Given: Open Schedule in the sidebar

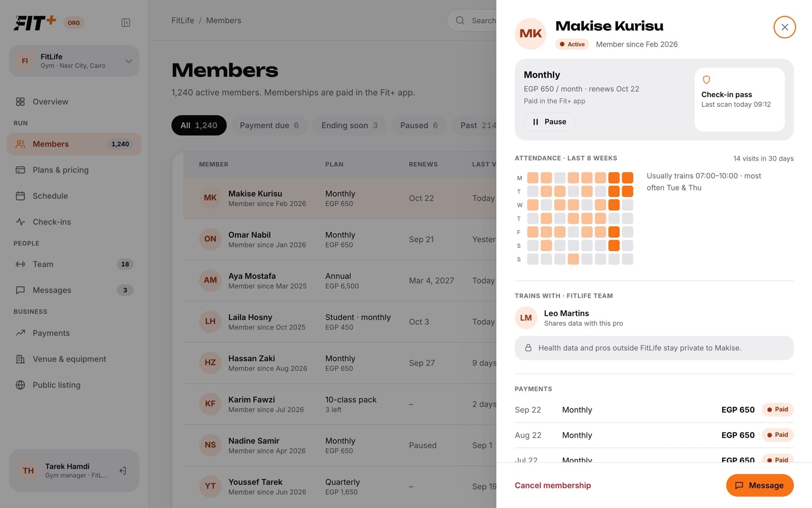Looking at the screenshot, I should (74, 196).
